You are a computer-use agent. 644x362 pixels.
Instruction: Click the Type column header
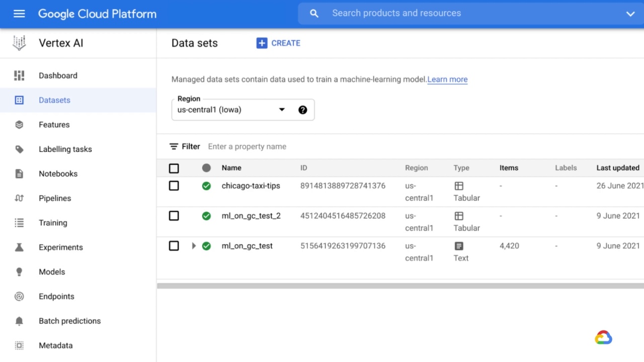(461, 168)
